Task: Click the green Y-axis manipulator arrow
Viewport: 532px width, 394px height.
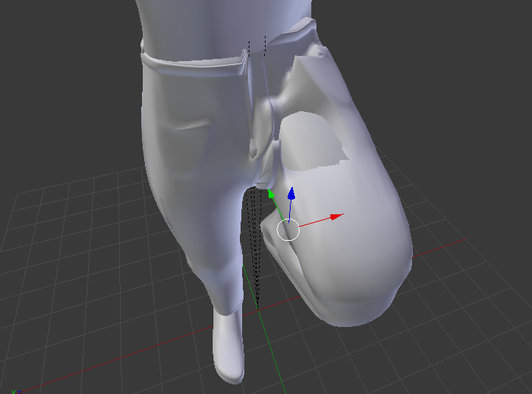Action: [271, 194]
